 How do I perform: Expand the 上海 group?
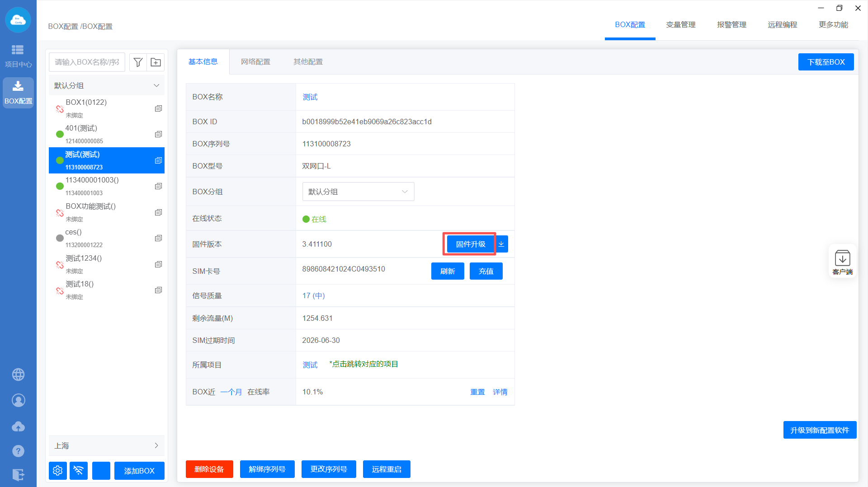[x=156, y=445]
